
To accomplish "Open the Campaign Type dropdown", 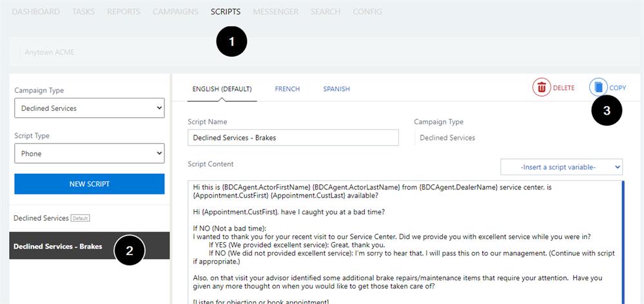I will pyautogui.click(x=90, y=108).
